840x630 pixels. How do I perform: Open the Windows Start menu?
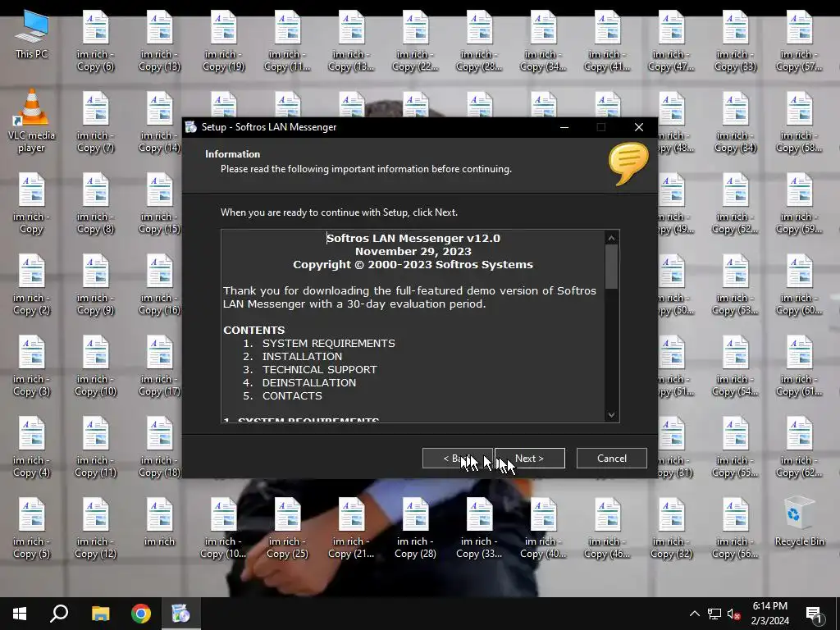click(20, 614)
